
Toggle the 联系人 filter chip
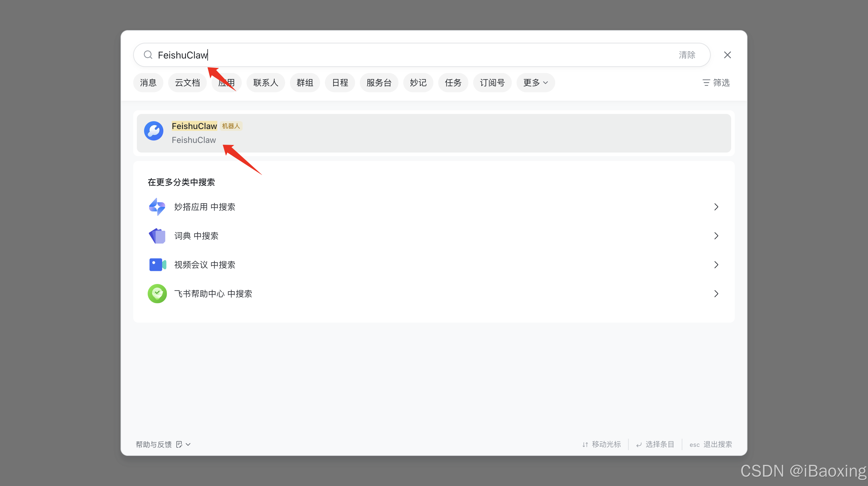click(266, 83)
